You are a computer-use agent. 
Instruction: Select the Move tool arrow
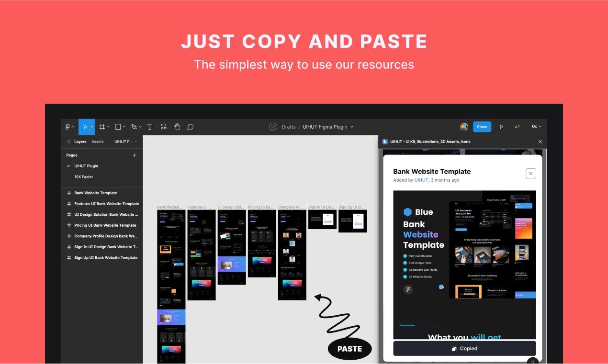pyautogui.click(x=85, y=127)
